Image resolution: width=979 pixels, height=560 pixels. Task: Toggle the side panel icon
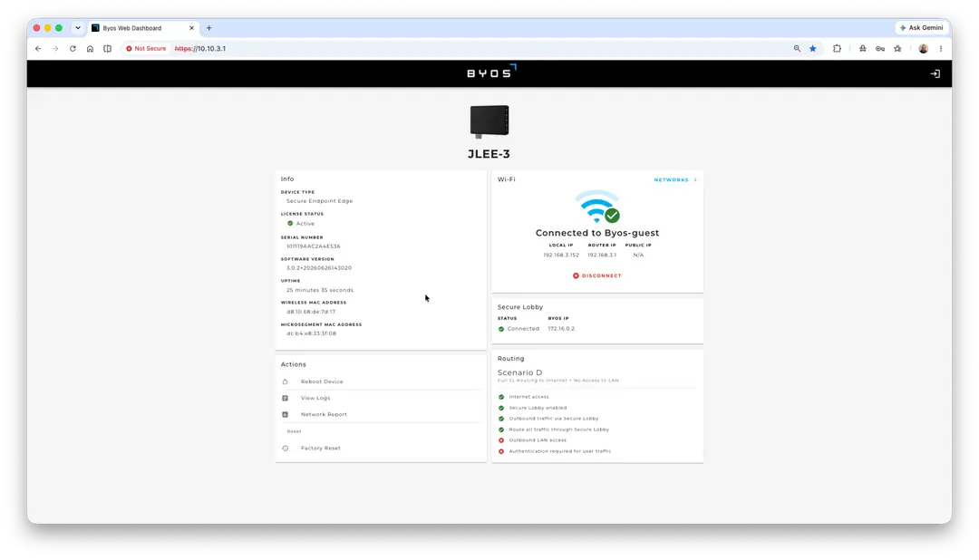tap(107, 49)
